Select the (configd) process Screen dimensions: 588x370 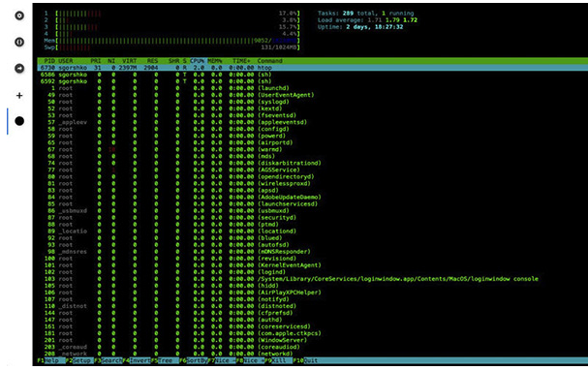pyautogui.click(x=312, y=129)
